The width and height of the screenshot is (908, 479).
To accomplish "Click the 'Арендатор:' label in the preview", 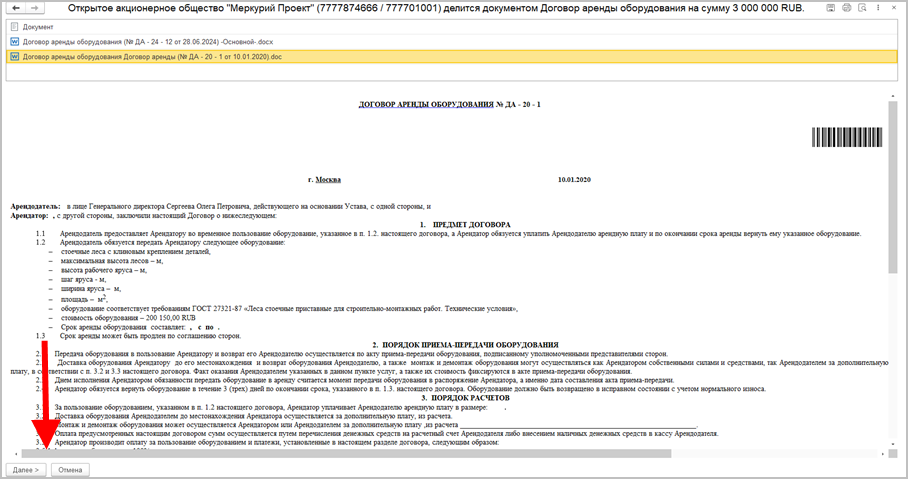I will tap(30, 215).
